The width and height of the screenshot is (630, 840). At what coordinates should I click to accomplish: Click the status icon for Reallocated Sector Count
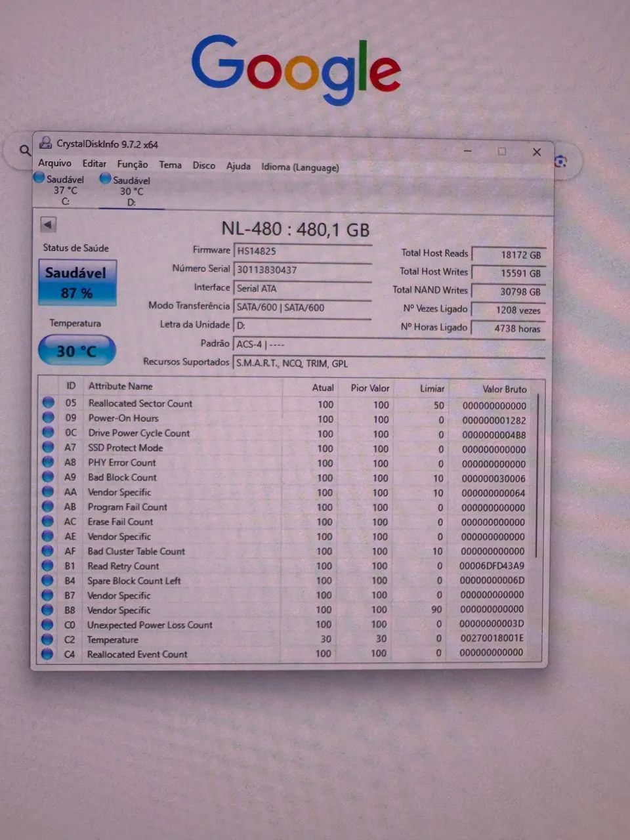pyautogui.click(x=48, y=403)
